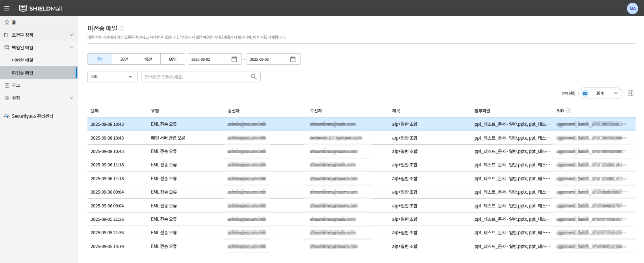This screenshot has height=263, width=644.
Task: Expand the 조건부 정책 menu
Action: point(39,35)
